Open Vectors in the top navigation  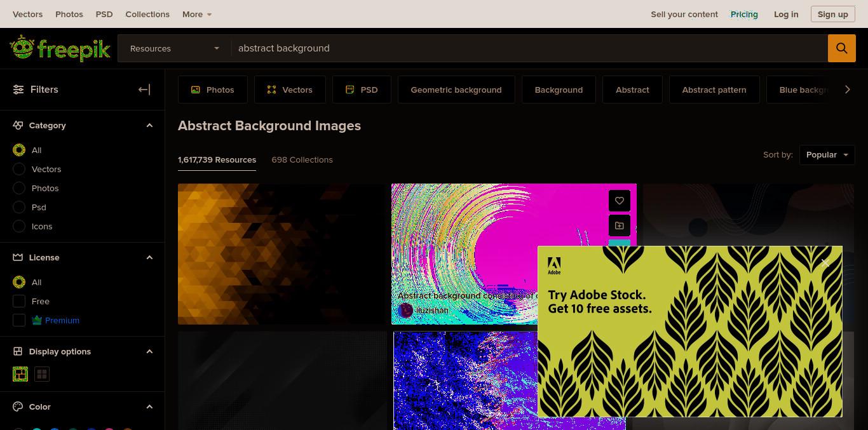coord(28,14)
